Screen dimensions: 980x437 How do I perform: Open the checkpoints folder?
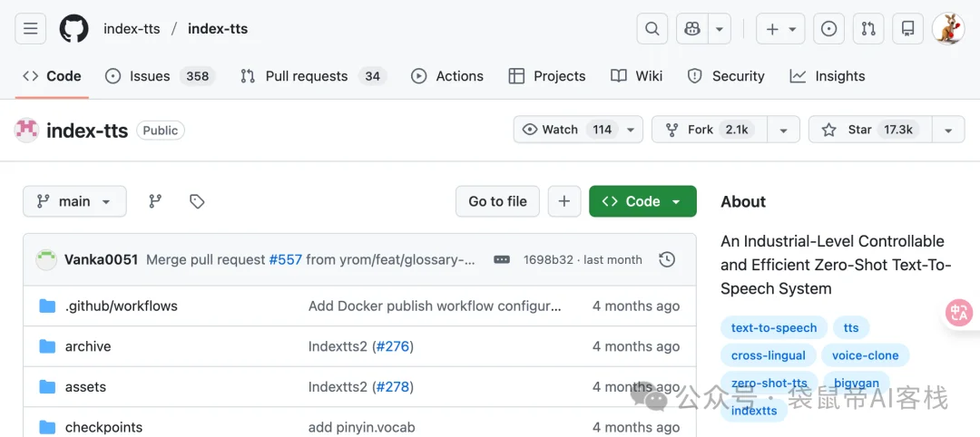tap(103, 427)
